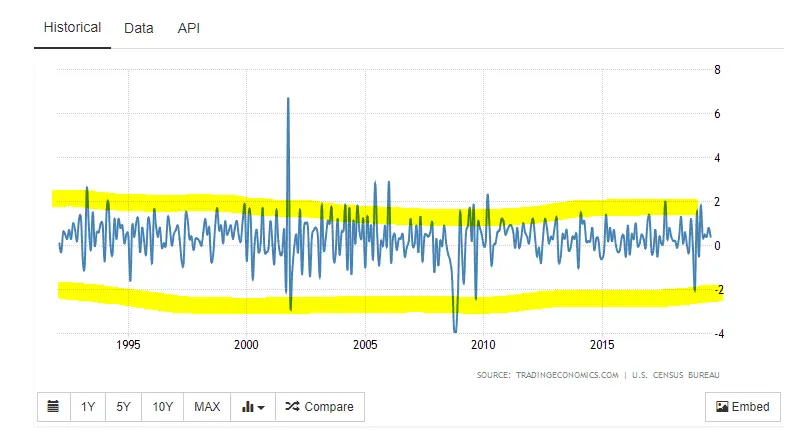798x435 pixels.
Task: Show MAX historical range
Action: pyautogui.click(x=207, y=407)
